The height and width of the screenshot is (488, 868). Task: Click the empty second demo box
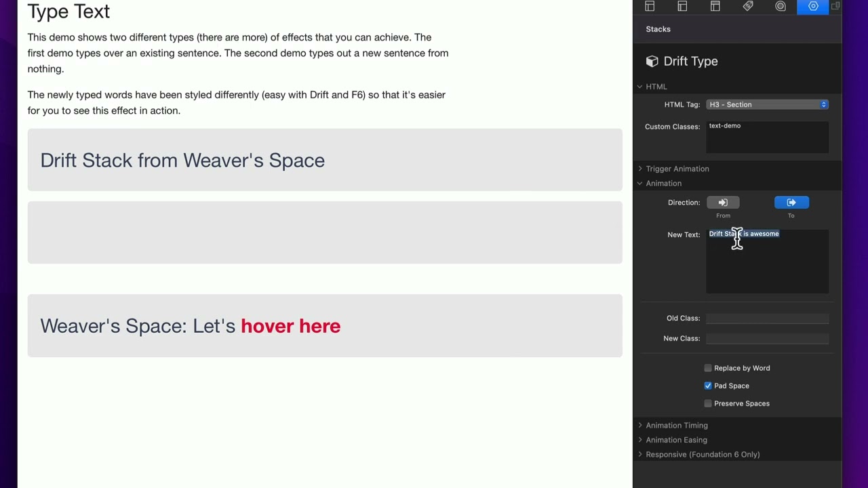[325, 232]
